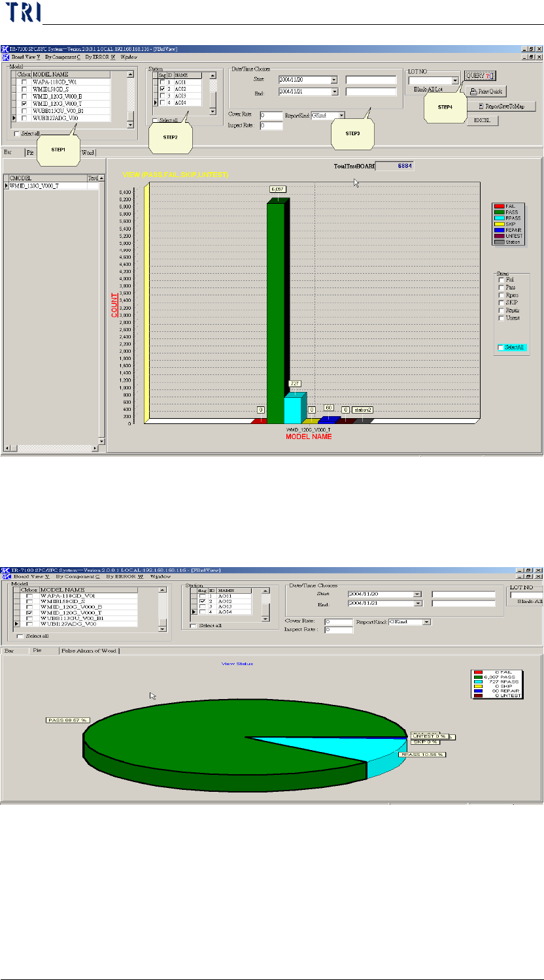Screen dimensions: 544x980
Task: Click the QUERY button
Action: [480, 75]
